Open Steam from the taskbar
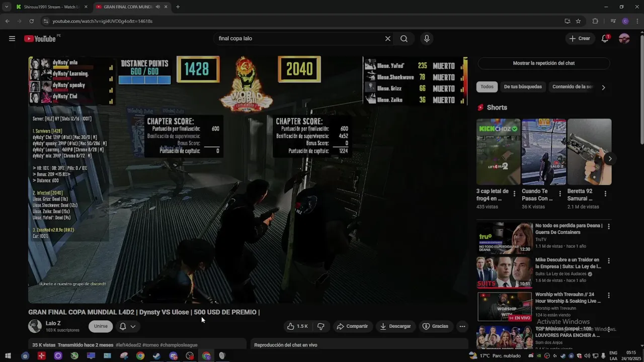 point(156,356)
